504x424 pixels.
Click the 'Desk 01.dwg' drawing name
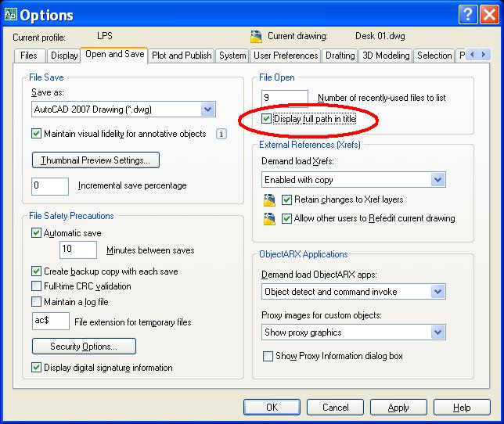point(380,36)
